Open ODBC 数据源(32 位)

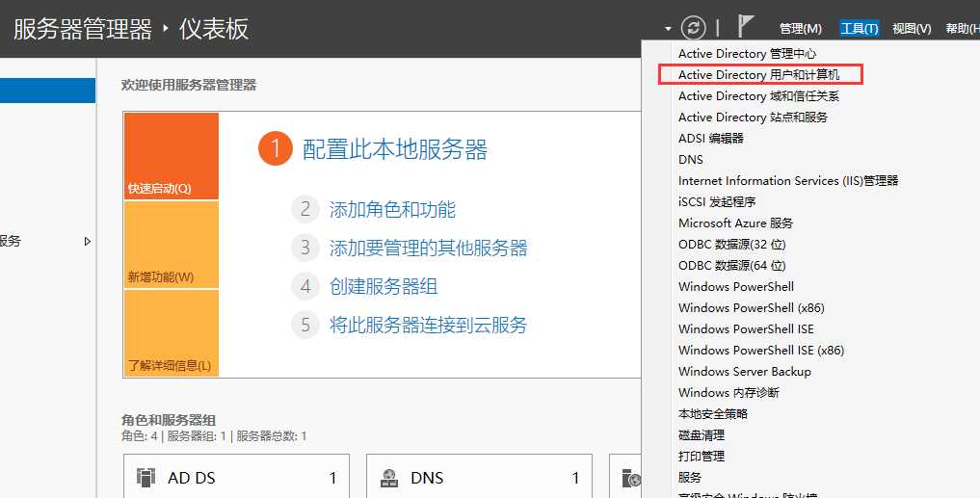[x=732, y=245]
